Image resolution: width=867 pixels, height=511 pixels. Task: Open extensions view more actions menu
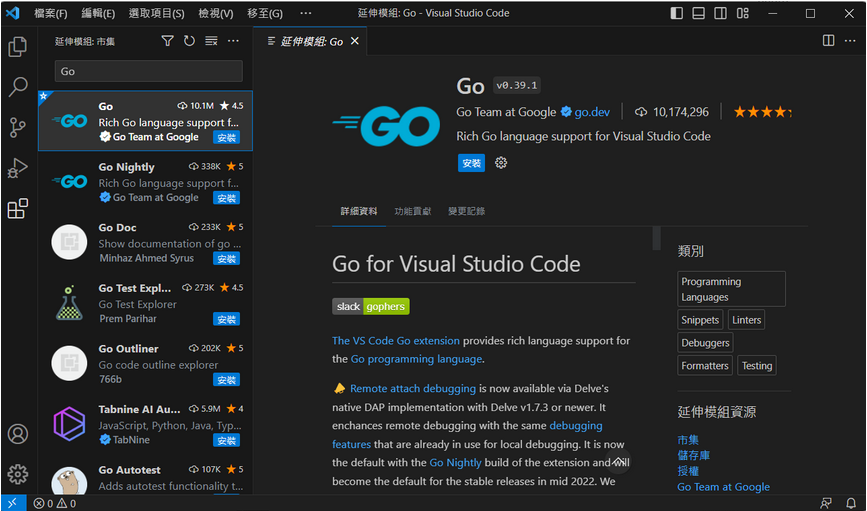pos(233,41)
